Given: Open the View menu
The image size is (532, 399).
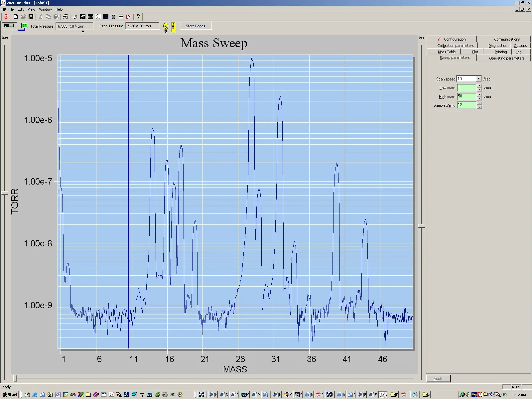Looking at the screenshot, I should (31, 9).
